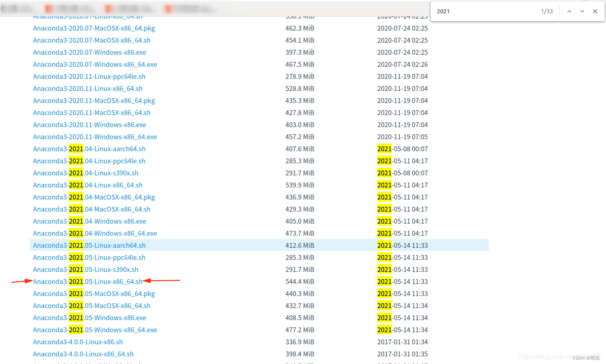Open Anaconda3-2020.11-Windows-x86.exe link
Image resolution: width=606 pixels, height=364 pixels.
point(89,125)
